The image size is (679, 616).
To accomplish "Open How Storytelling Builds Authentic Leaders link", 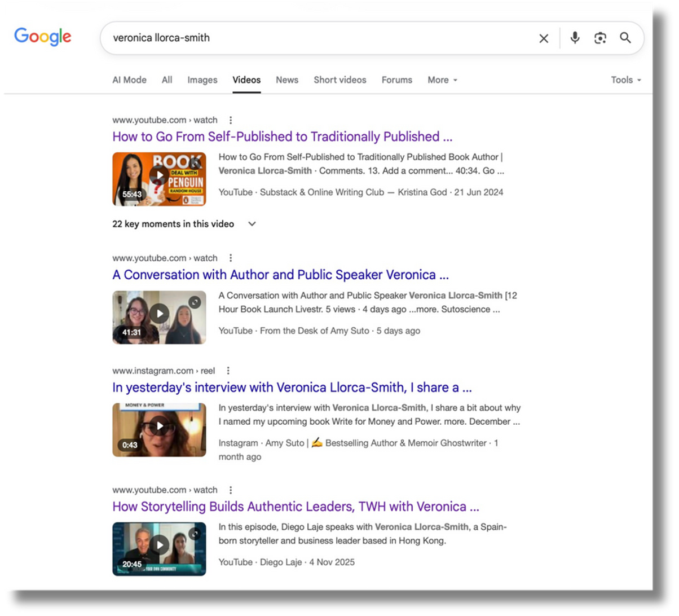I will point(296,507).
